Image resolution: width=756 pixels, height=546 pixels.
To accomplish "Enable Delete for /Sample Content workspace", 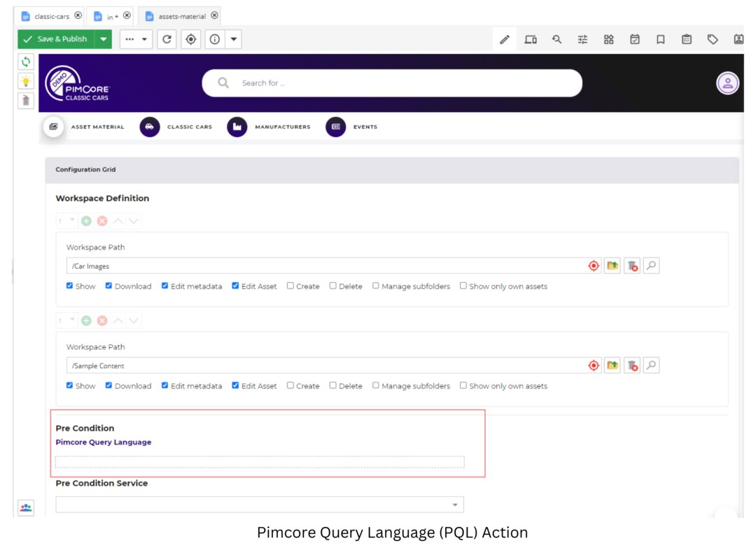I will pyautogui.click(x=332, y=386).
